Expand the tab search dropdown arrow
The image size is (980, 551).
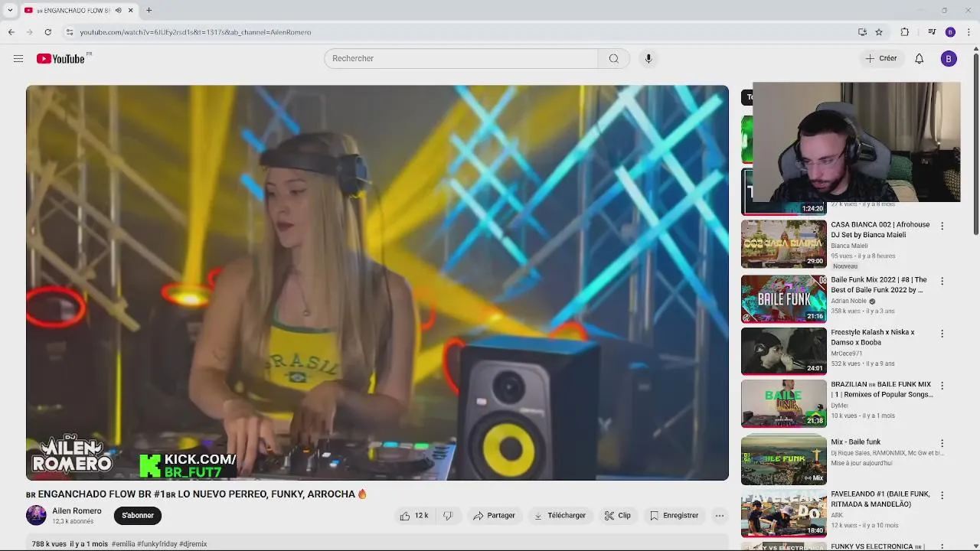coord(10,11)
